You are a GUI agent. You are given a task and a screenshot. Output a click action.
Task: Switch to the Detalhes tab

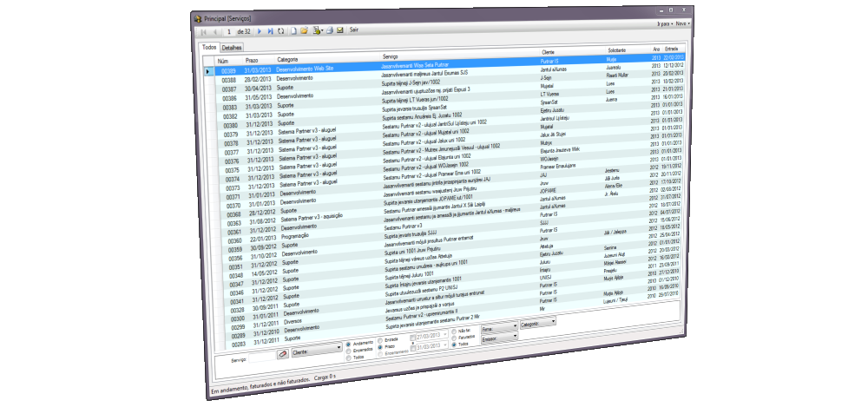232,47
